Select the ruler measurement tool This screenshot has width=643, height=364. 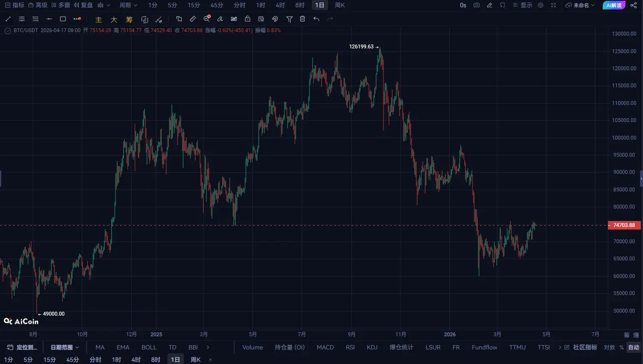(x=193, y=19)
